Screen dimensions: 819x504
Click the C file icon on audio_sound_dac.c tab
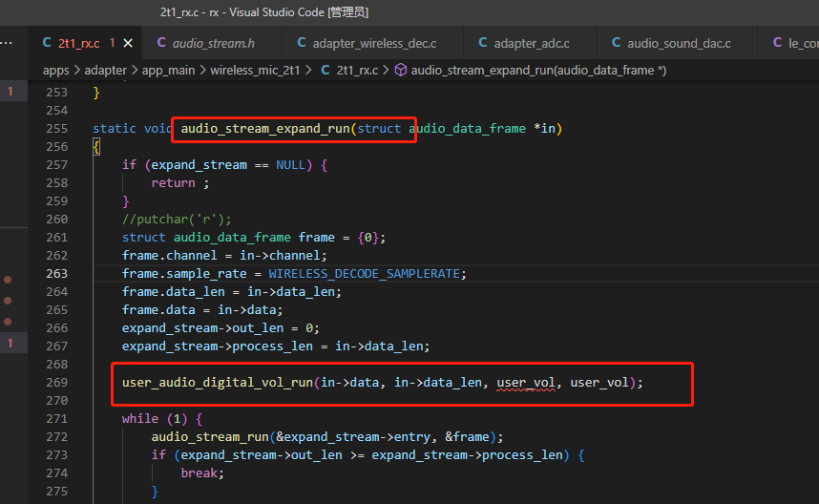click(616, 43)
